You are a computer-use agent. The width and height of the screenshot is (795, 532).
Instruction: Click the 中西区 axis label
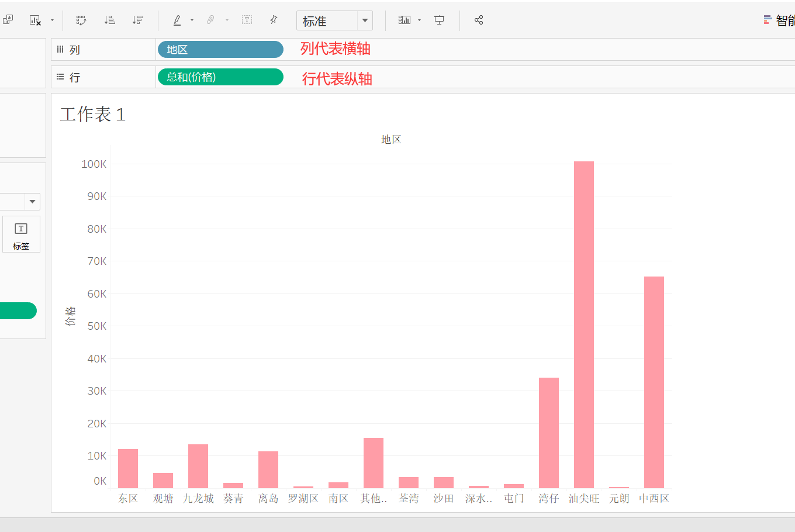654,498
